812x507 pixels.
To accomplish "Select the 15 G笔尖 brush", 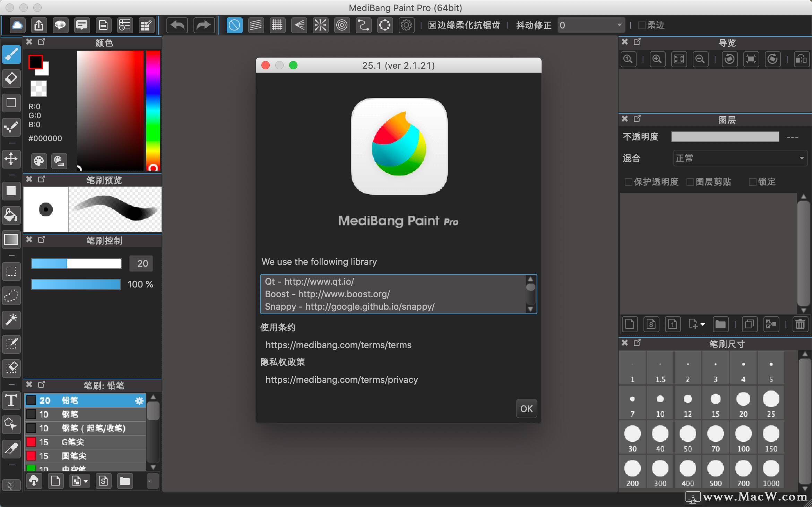I will pyautogui.click(x=85, y=442).
